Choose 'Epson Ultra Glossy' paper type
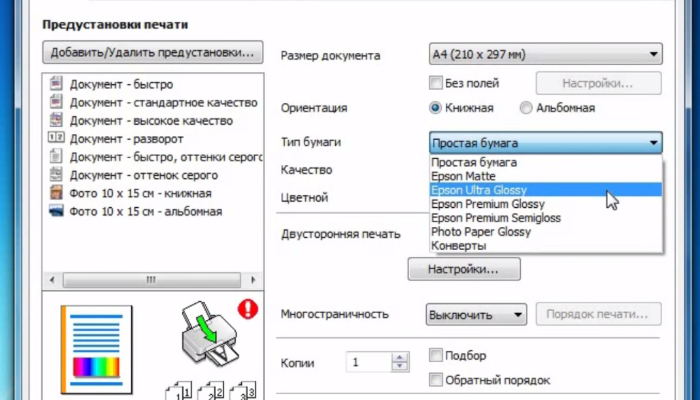This screenshot has height=400, width=700. coord(546,190)
